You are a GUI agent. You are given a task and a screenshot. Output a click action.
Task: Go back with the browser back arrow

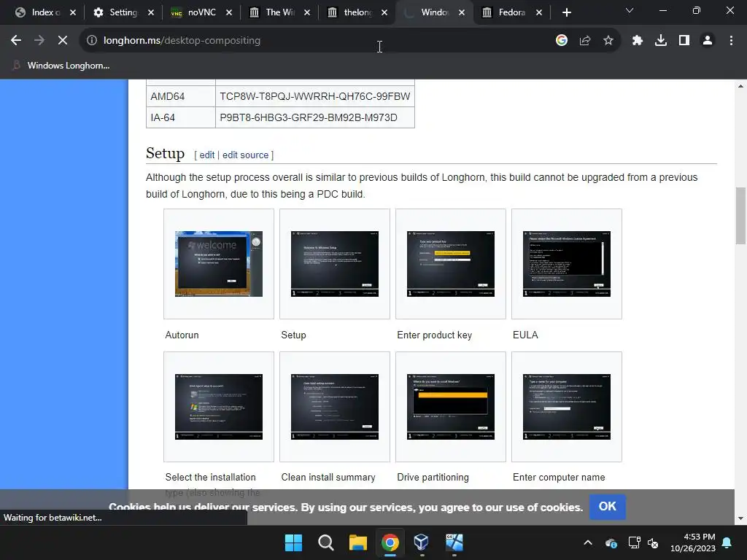16,41
